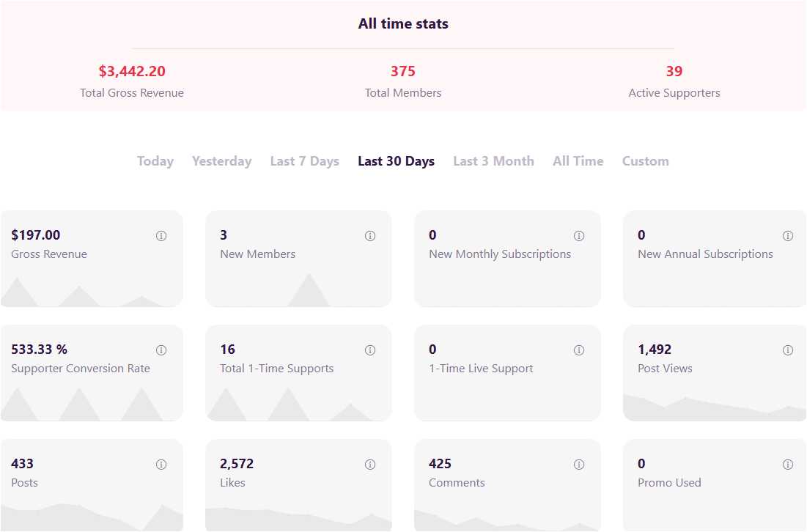Click info icon on Supporter Conversion Rate

click(161, 350)
